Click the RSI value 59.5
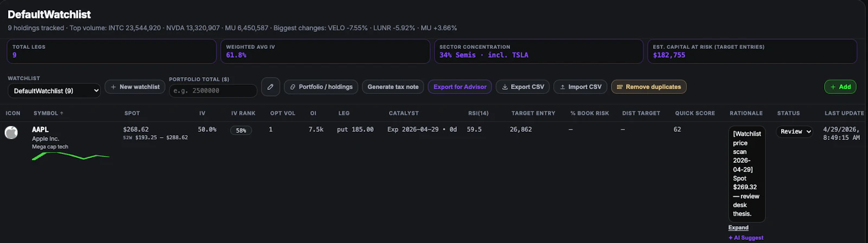The image size is (868, 243). coord(474,130)
